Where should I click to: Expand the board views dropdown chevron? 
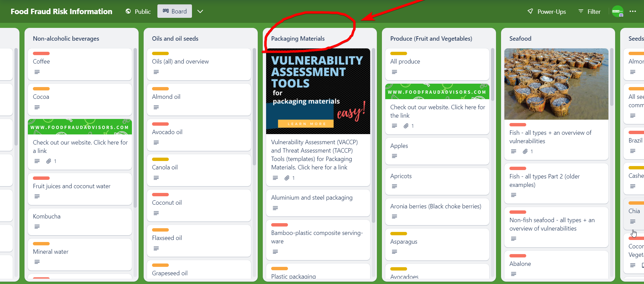coord(200,11)
